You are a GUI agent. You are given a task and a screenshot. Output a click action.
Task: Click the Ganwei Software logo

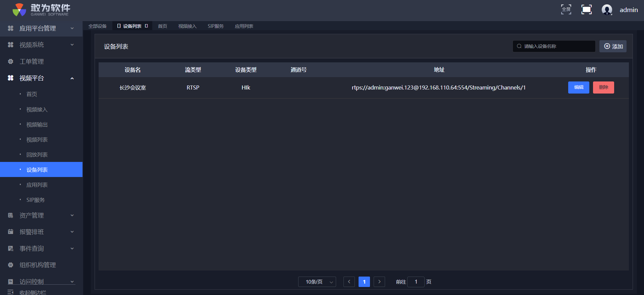click(41, 10)
